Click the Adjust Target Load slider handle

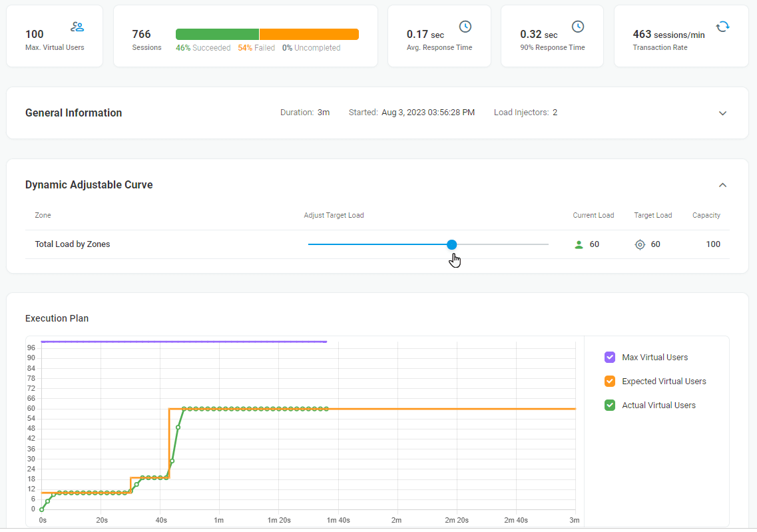452,244
